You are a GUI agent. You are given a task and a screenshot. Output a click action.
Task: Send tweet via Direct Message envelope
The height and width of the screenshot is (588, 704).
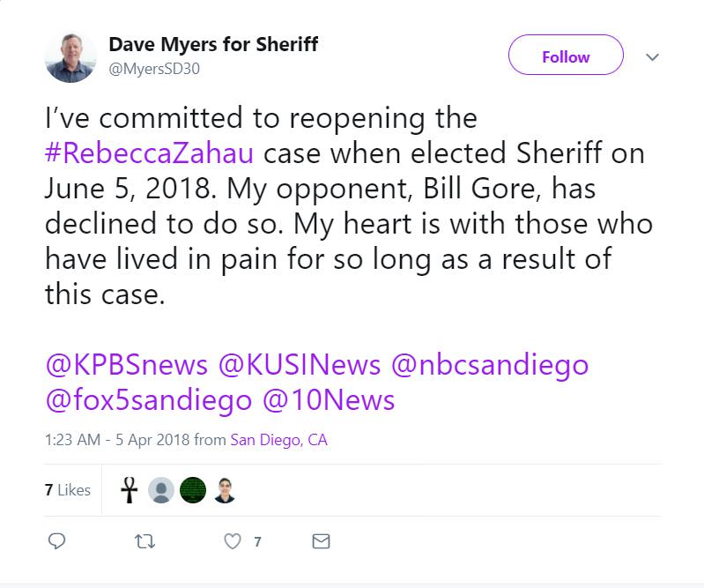[x=321, y=541]
